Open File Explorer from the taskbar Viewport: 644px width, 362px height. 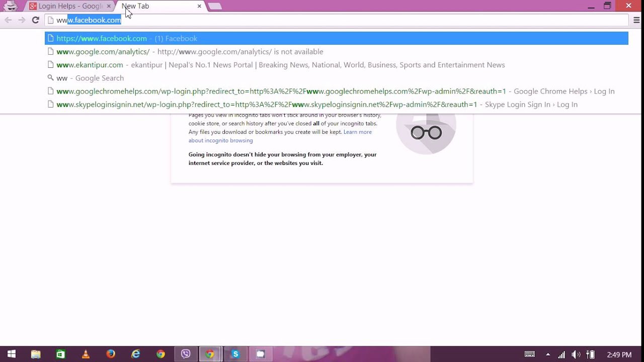click(36, 354)
